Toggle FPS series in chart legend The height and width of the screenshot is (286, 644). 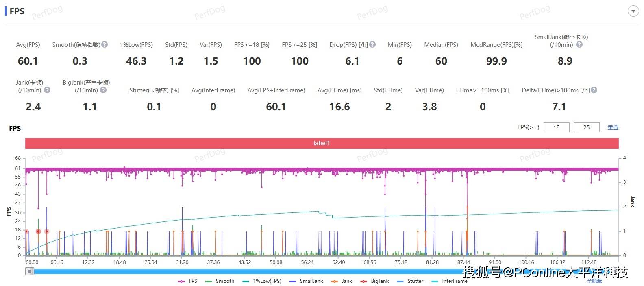click(188, 281)
